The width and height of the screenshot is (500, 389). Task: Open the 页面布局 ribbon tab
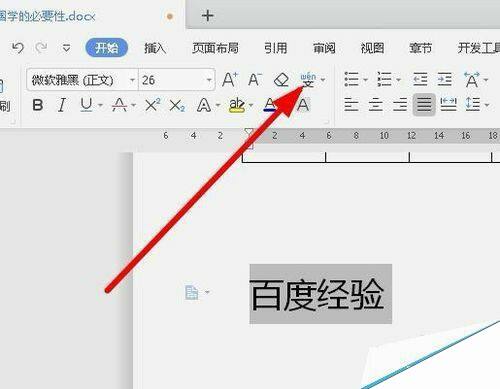coord(215,48)
